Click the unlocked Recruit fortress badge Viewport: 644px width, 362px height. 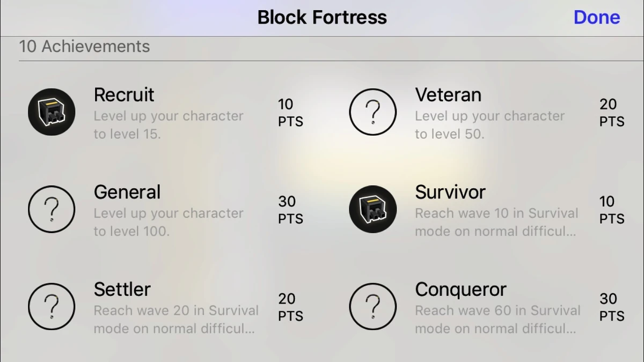(52, 112)
